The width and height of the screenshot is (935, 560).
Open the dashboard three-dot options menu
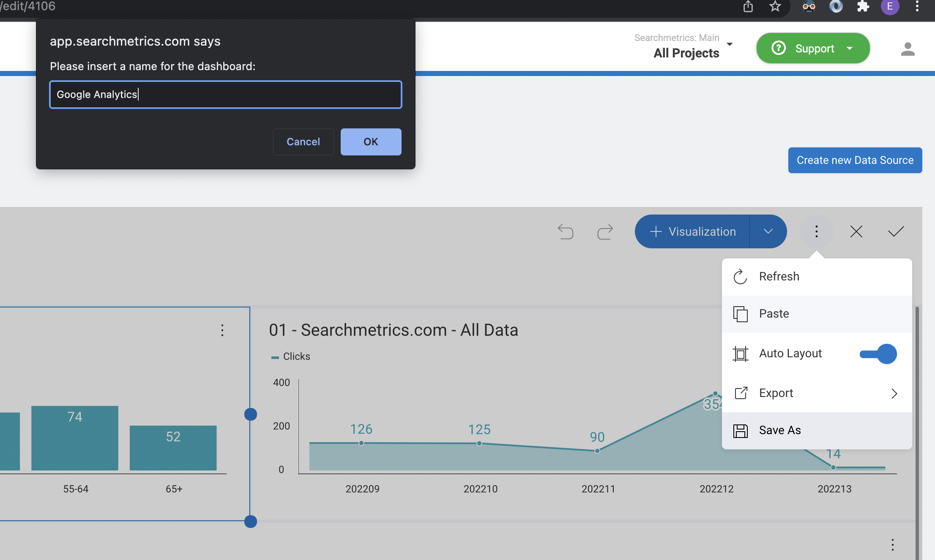click(816, 231)
